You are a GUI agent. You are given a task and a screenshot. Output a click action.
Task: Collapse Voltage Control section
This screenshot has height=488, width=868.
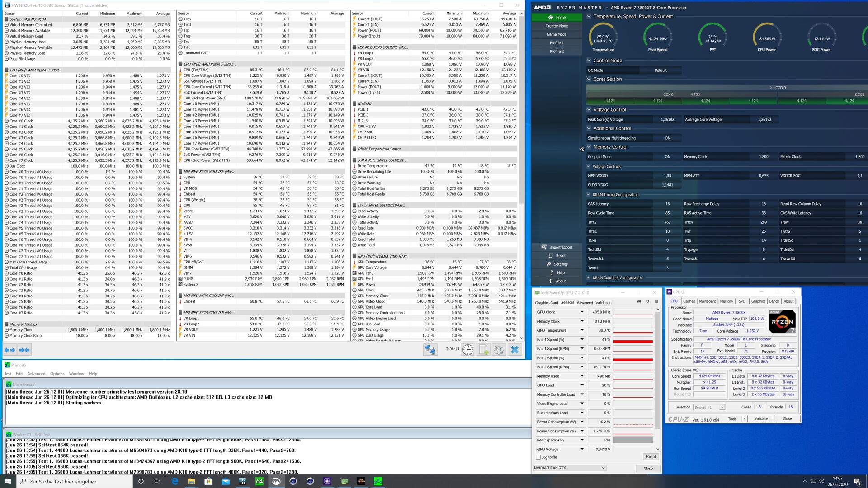(589, 109)
